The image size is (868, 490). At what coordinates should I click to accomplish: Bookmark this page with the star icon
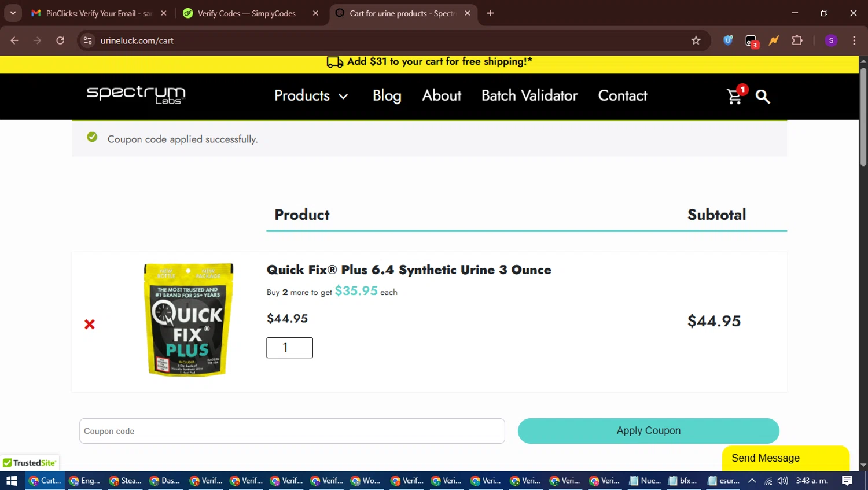click(x=696, y=40)
